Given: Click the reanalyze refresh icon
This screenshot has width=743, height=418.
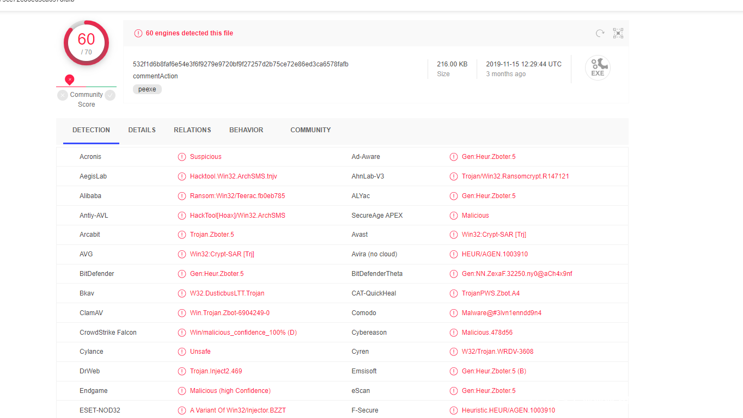Looking at the screenshot, I should [600, 33].
